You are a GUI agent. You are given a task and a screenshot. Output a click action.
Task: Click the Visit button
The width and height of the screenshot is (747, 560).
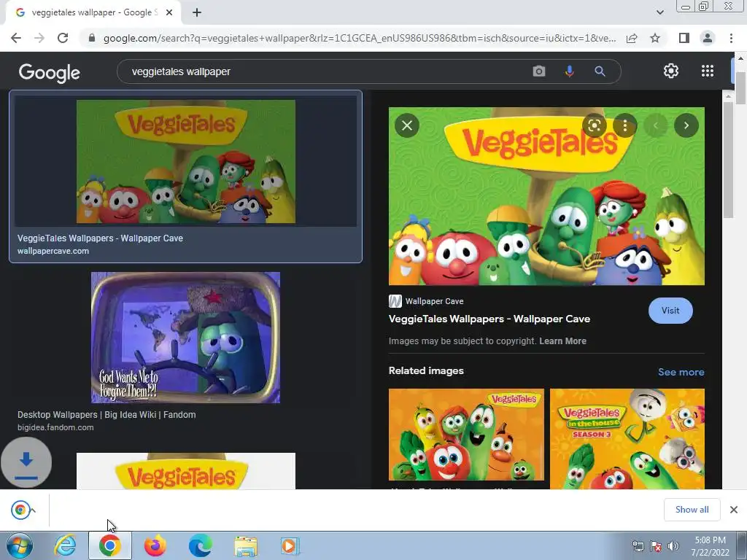pos(670,311)
